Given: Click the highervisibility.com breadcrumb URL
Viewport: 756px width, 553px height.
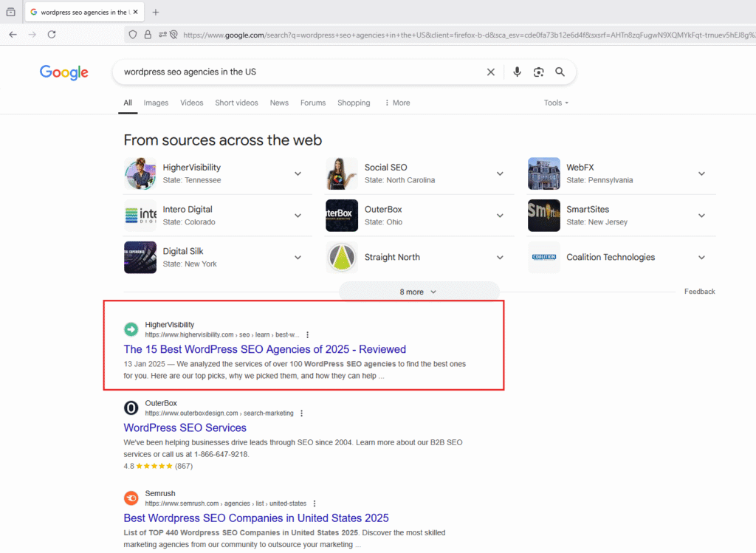Looking at the screenshot, I should click(x=222, y=334).
